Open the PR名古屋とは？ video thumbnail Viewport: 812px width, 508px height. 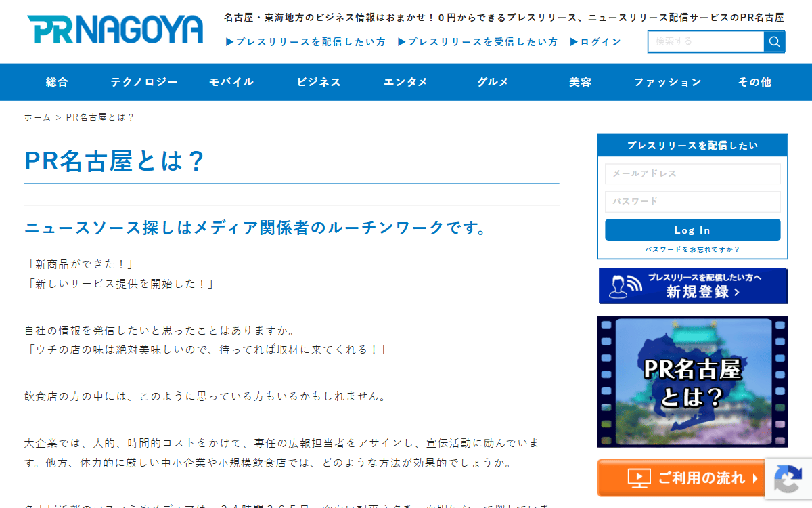(x=692, y=381)
